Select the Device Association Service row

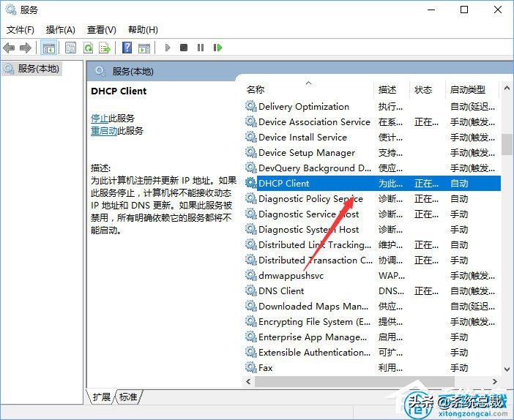coord(373,122)
